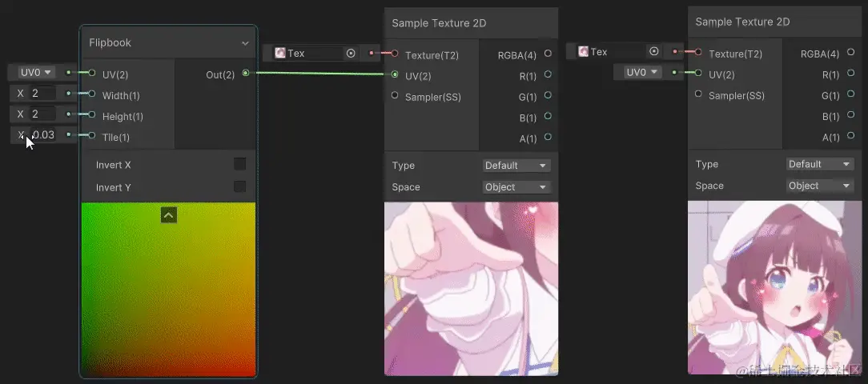Collapse the Flipbook node using its header chevron

[x=245, y=43]
